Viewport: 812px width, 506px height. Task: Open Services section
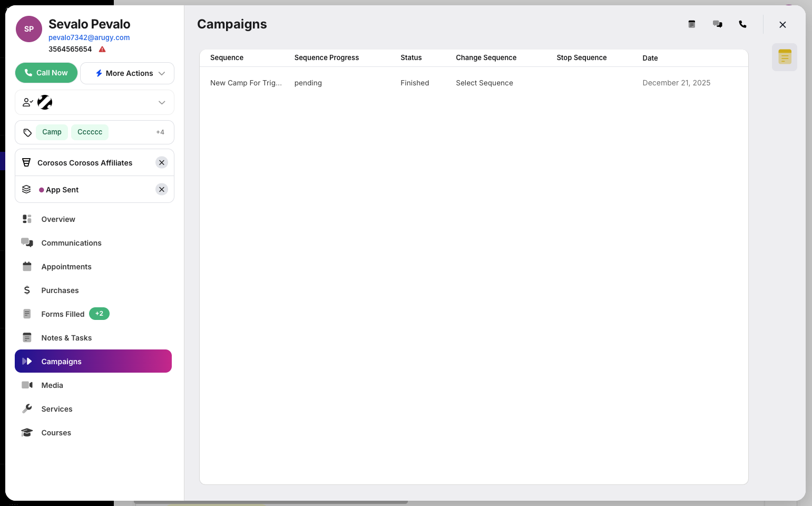tap(93, 409)
